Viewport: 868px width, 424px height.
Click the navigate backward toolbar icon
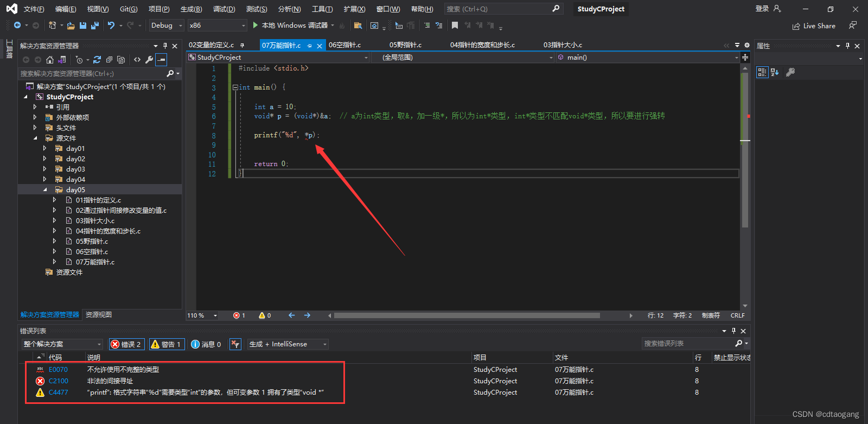coord(17,26)
